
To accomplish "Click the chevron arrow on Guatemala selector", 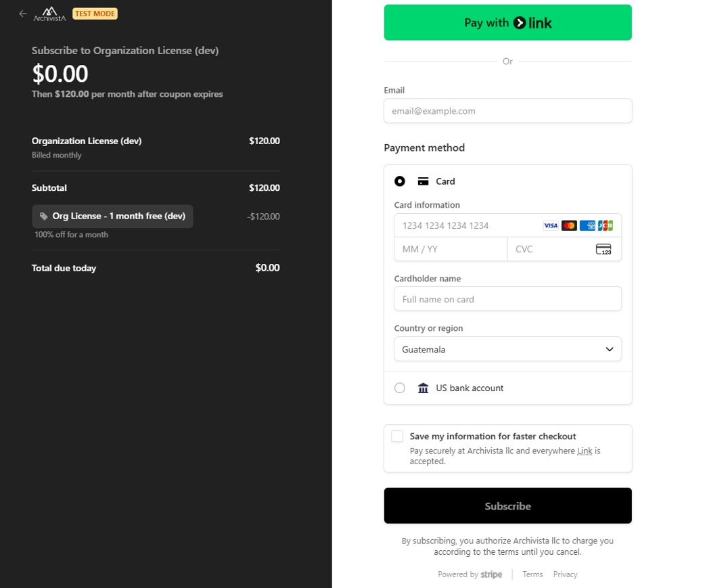I will click(609, 349).
